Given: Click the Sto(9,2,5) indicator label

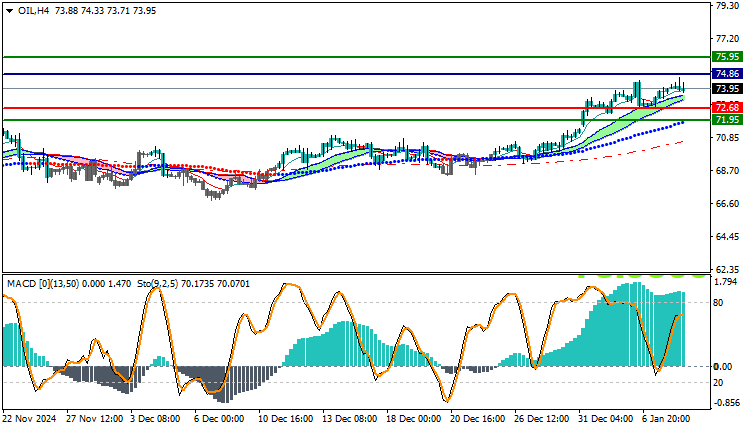Looking at the screenshot, I should [157, 284].
